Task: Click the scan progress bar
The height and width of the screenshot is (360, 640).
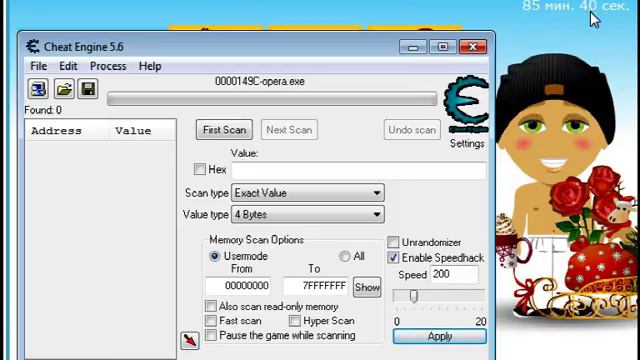Action: 272,99
